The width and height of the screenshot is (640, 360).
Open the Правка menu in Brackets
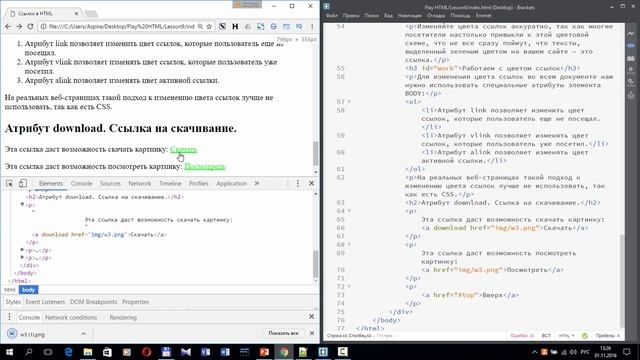click(351, 16)
